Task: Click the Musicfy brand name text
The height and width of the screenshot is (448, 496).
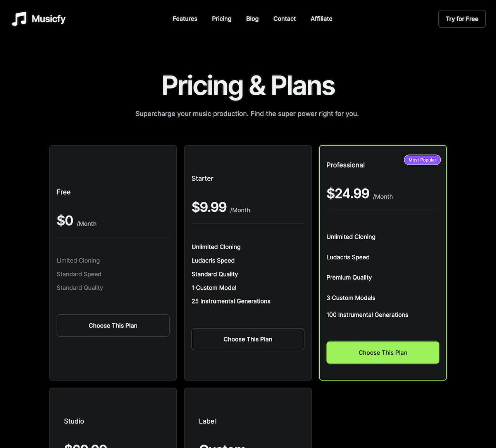Action: (x=49, y=18)
